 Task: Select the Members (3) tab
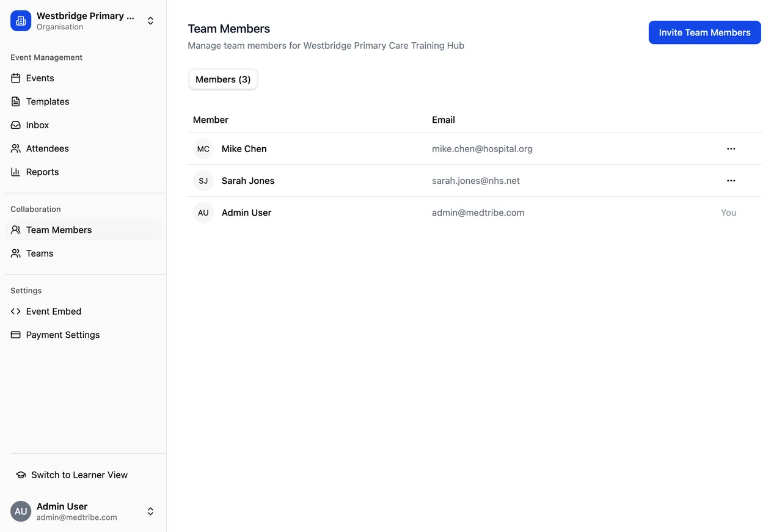(223, 79)
